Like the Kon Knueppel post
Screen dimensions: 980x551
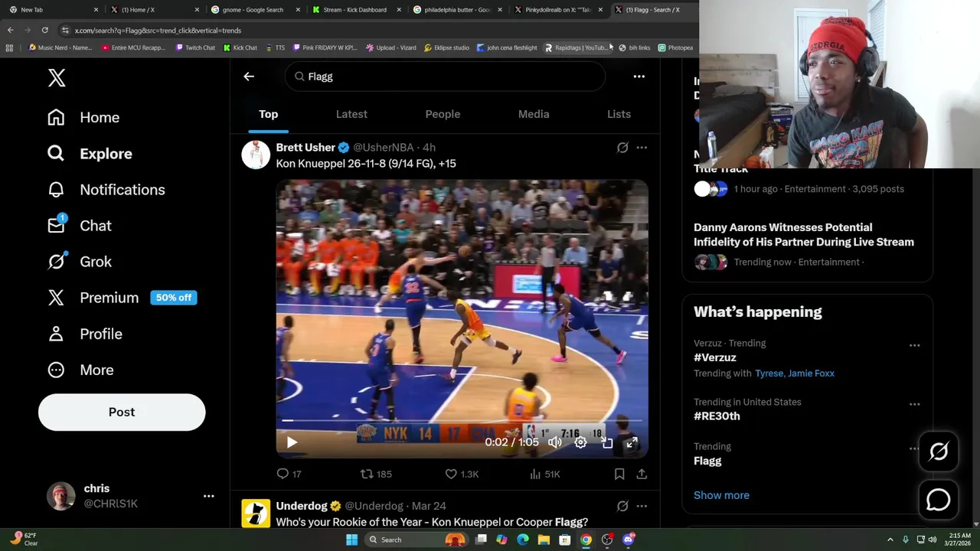pyautogui.click(x=462, y=474)
